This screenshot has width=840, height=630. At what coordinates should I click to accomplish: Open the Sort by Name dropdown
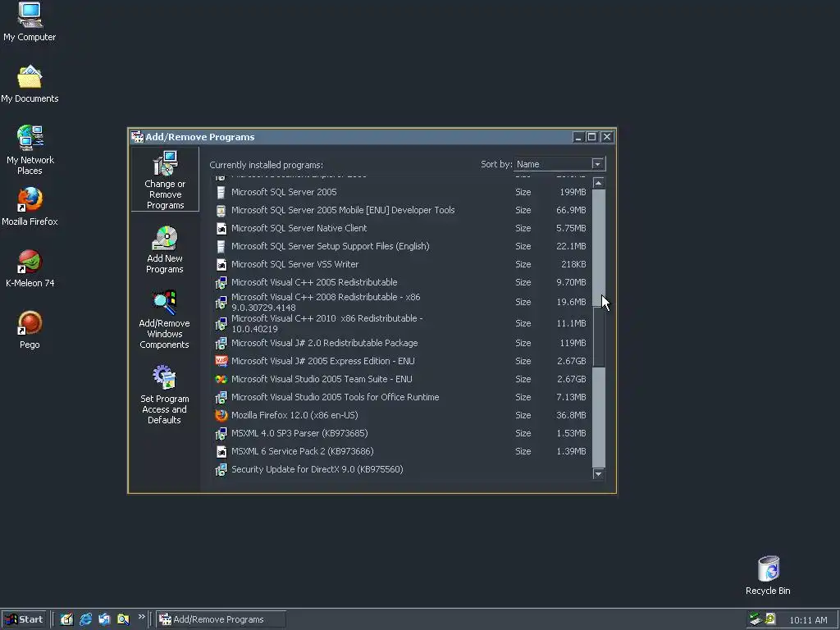[x=597, y=164]
